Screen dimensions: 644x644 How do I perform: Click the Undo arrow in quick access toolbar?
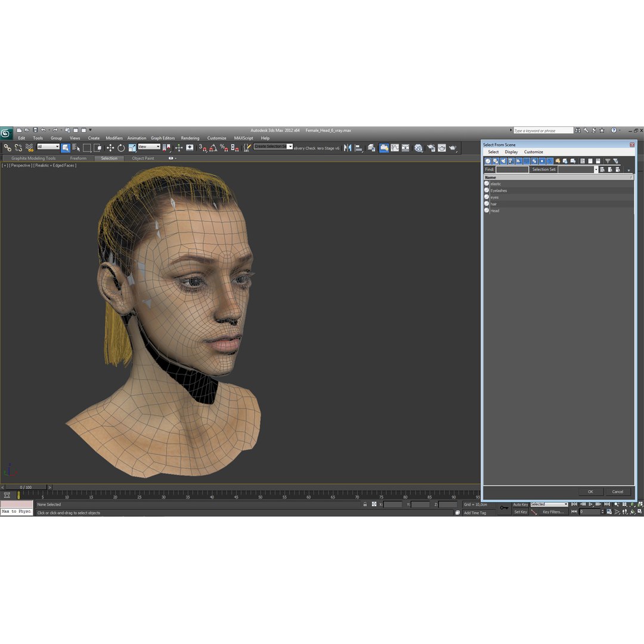(43, 130)
